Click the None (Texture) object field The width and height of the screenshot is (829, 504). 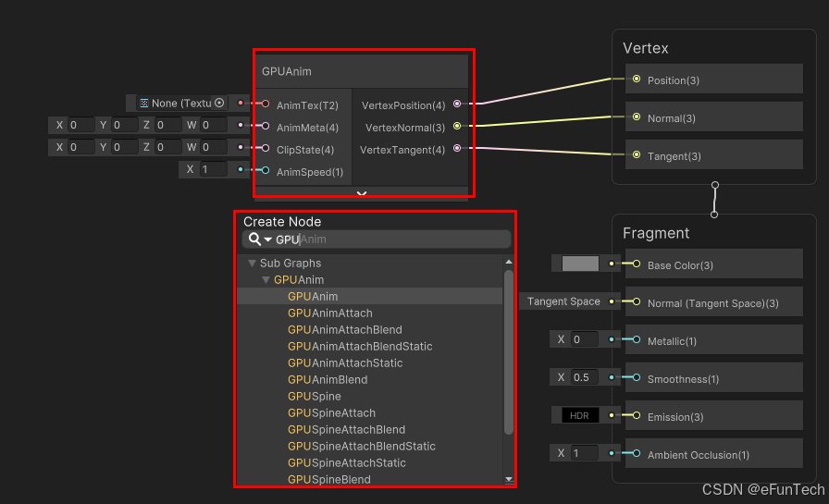pos(182,103)
